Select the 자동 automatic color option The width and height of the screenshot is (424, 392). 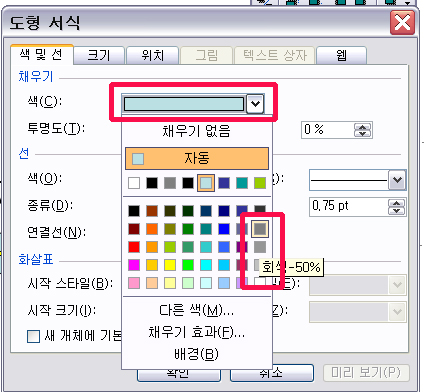coord(197,158)
